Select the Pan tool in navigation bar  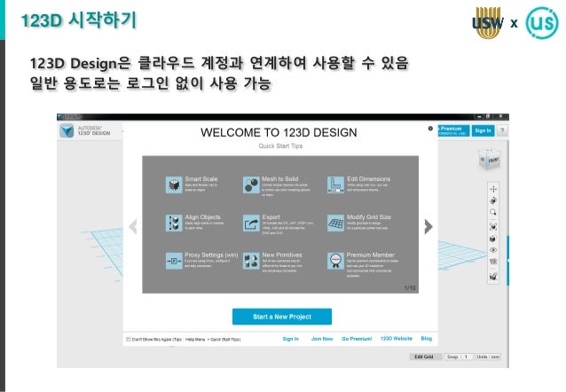[493, 189]
